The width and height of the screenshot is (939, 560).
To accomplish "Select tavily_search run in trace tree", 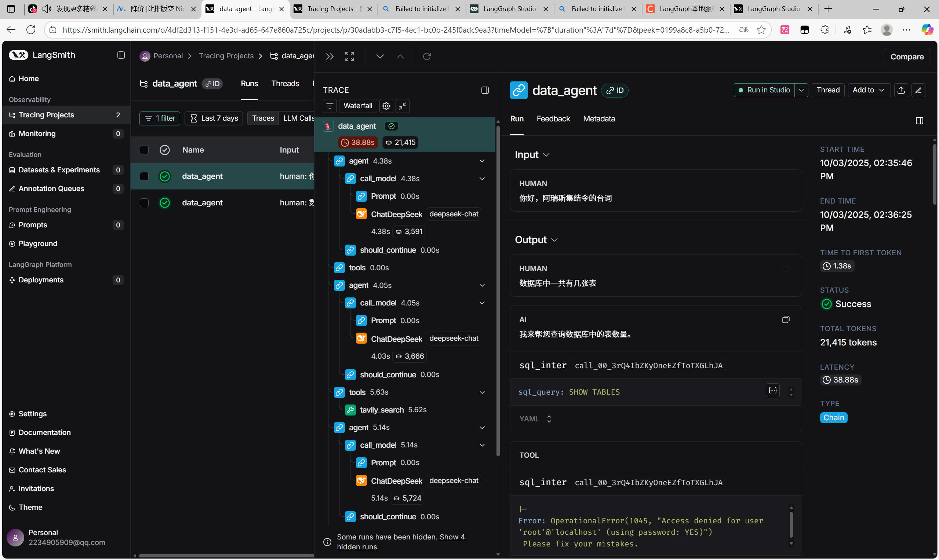I will tap(382, 410).
